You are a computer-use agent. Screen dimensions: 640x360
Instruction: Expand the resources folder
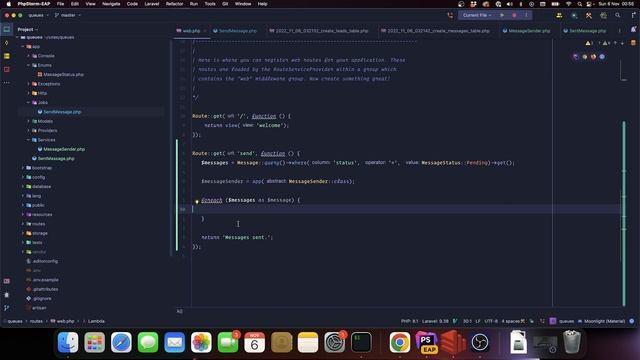click(x=23, y=214)
